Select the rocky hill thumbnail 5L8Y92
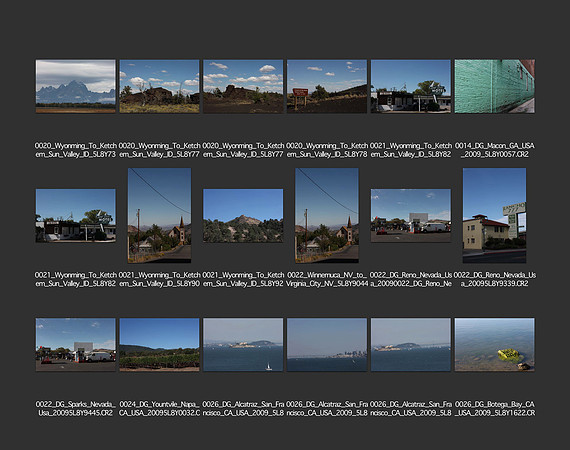This screenshot has width=570, height=450. pyautogui.click(x=243, y=216)
